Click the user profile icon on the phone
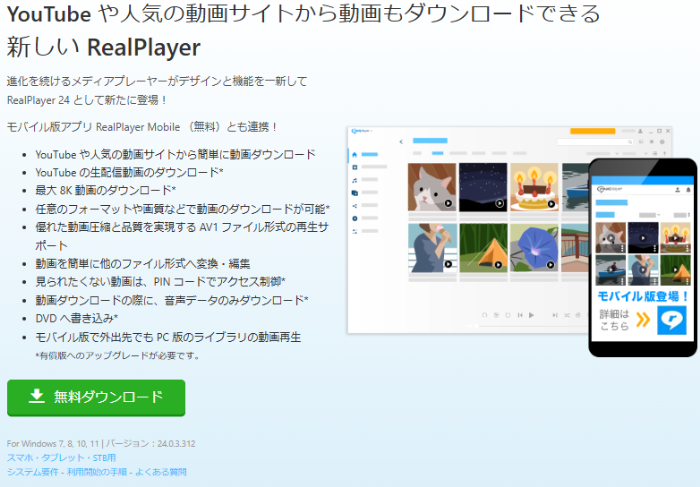700x487 pixels. [677, 190]
